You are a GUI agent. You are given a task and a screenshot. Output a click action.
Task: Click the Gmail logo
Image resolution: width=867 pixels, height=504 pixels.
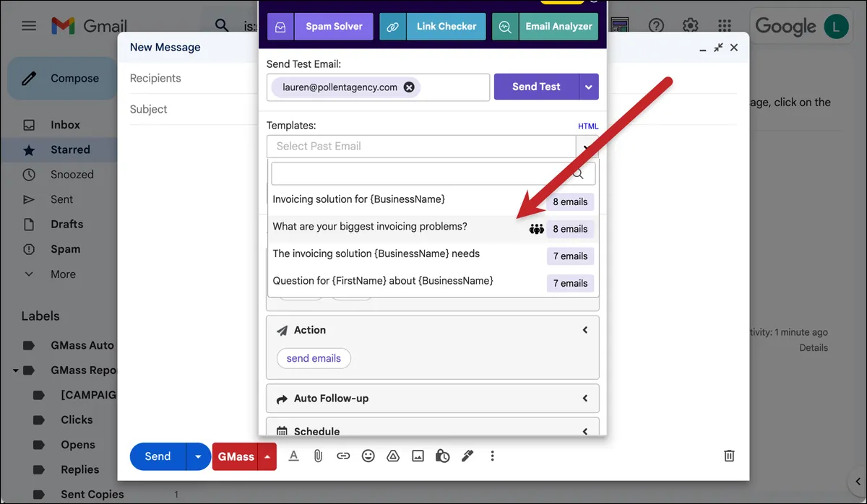click(x=90, y=26)
